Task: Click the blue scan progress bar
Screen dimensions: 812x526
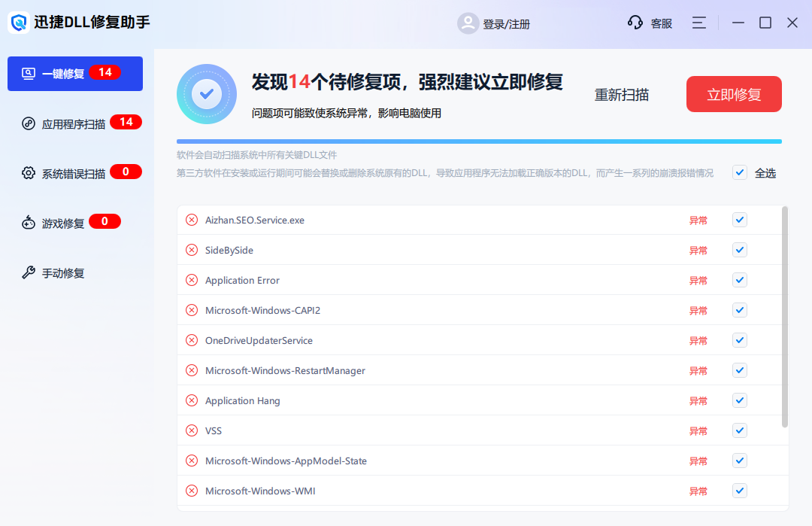Action: pyautogui.click(x=478, y=141)
